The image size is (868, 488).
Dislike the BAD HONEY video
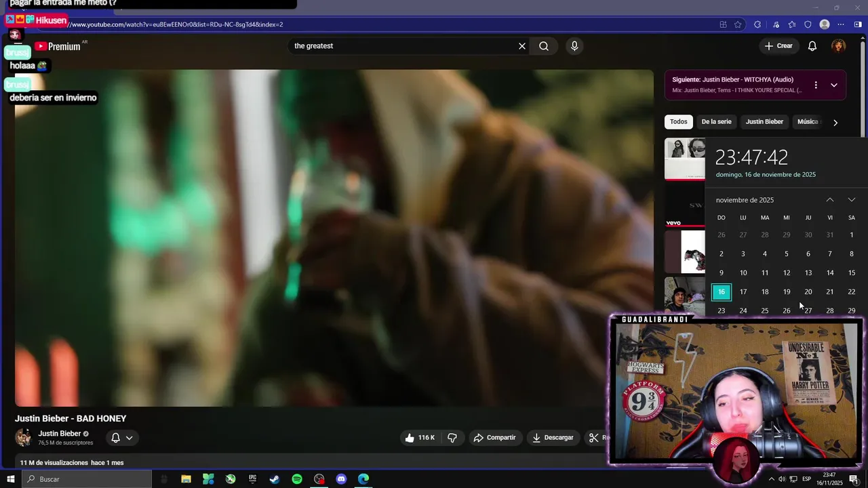pos(452,438)
